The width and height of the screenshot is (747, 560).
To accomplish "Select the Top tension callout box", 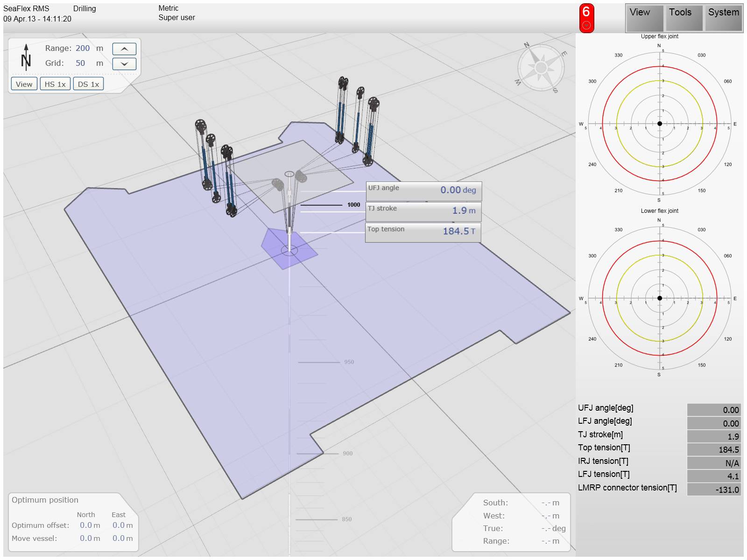I will (423, 231).
